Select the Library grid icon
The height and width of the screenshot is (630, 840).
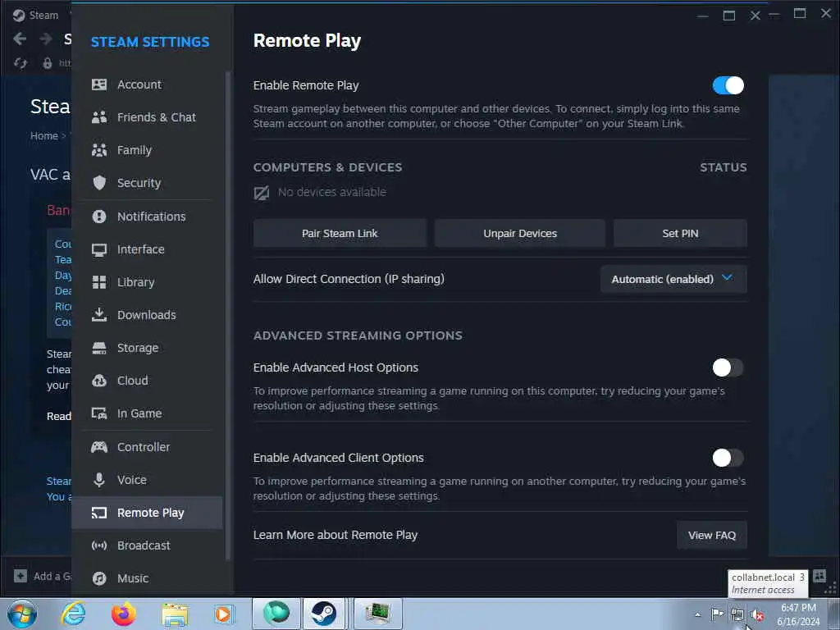99,282
